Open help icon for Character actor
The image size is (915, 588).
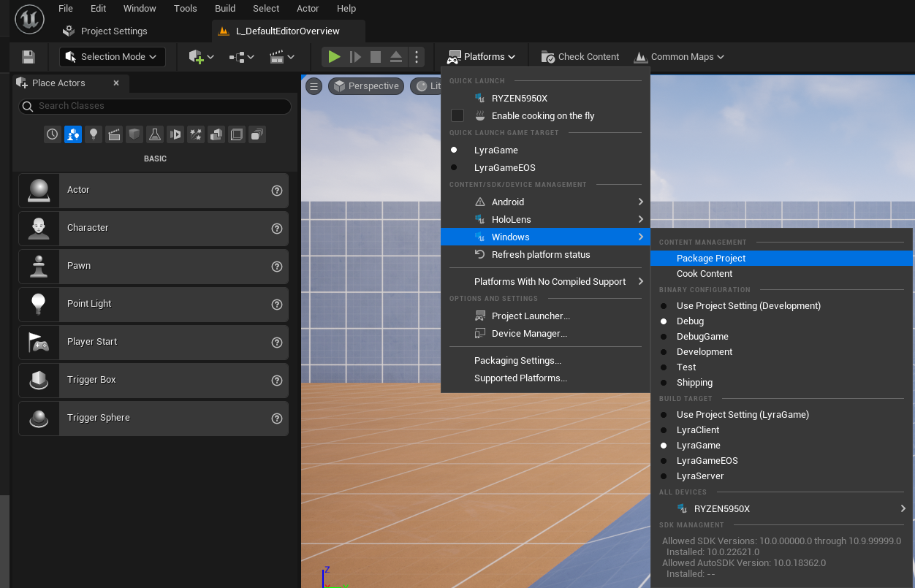pyautogui.click(x=277, y=228)
